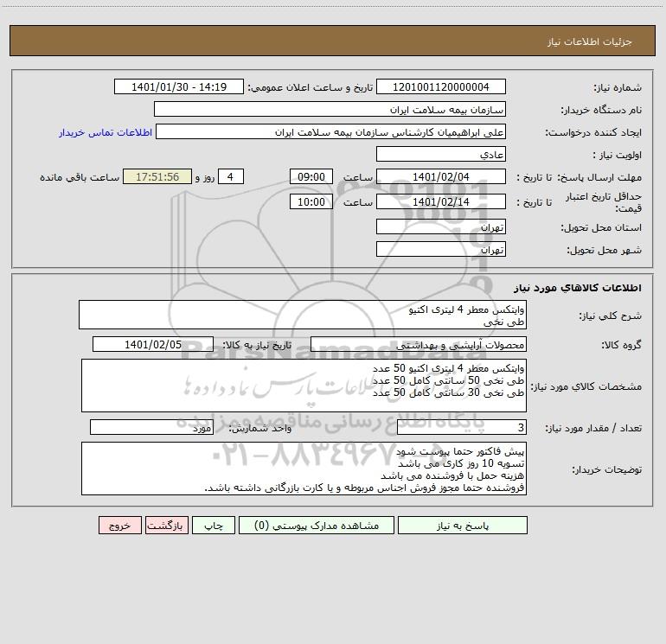666x644 pixels.
Task: Click label توضیحات خریدار
Action: [x=607, y=470]
